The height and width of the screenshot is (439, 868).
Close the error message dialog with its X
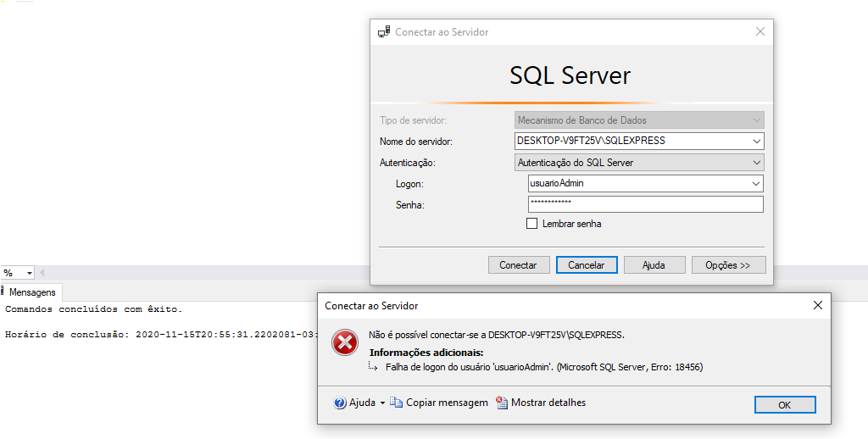tap(817, 305)
